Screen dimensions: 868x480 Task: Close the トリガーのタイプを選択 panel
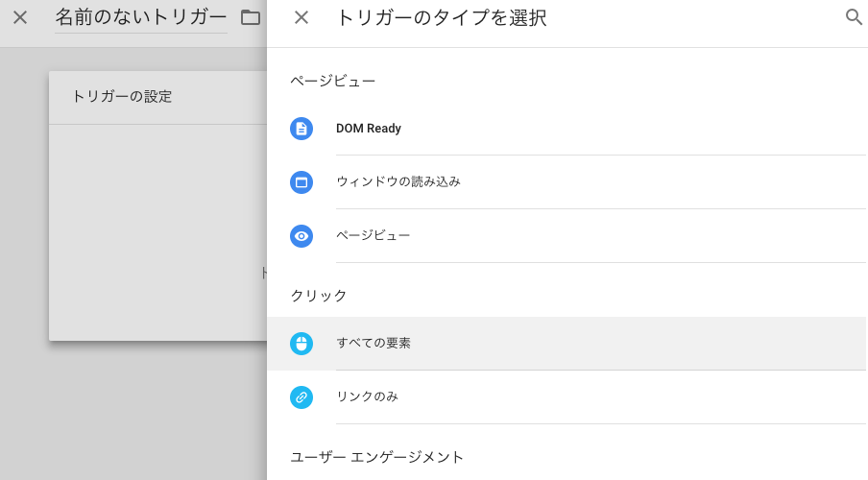tap(301, 17)
